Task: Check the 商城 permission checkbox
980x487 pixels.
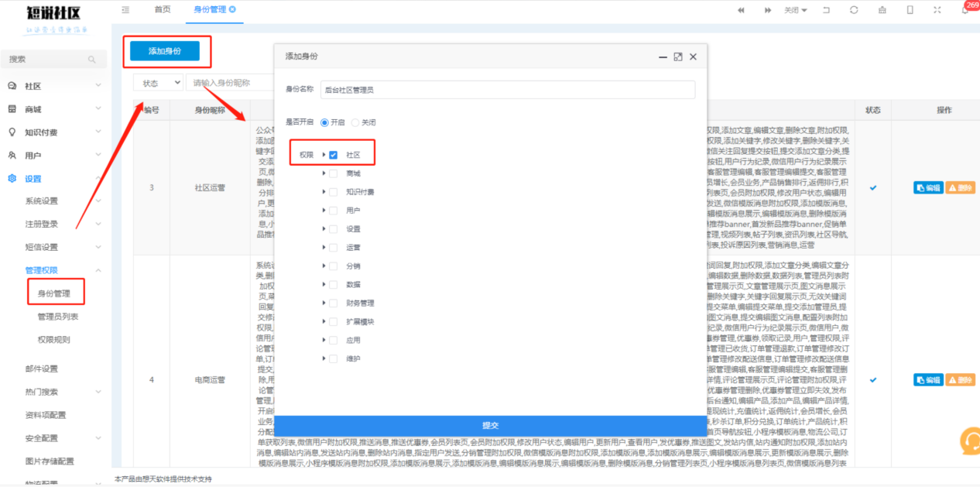Action: (334, 173)
